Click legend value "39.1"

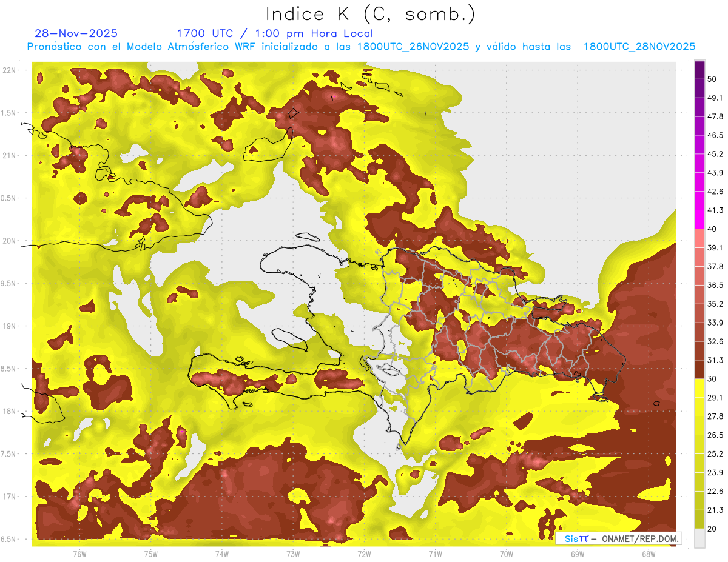[x=715, y=248]
